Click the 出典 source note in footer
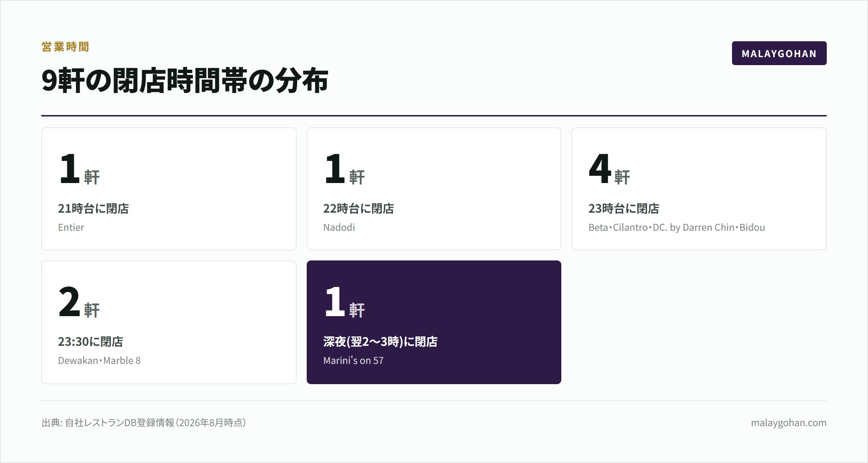This screenshot has width=868, height=463. pyautogui.click(x=144, y=422)
